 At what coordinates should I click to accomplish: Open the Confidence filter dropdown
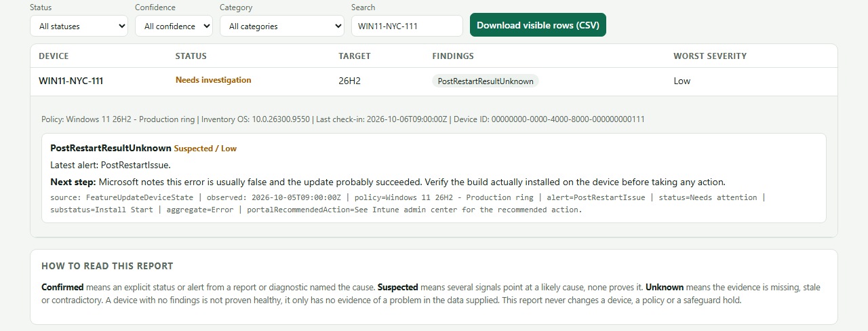(x=174, y=26)
